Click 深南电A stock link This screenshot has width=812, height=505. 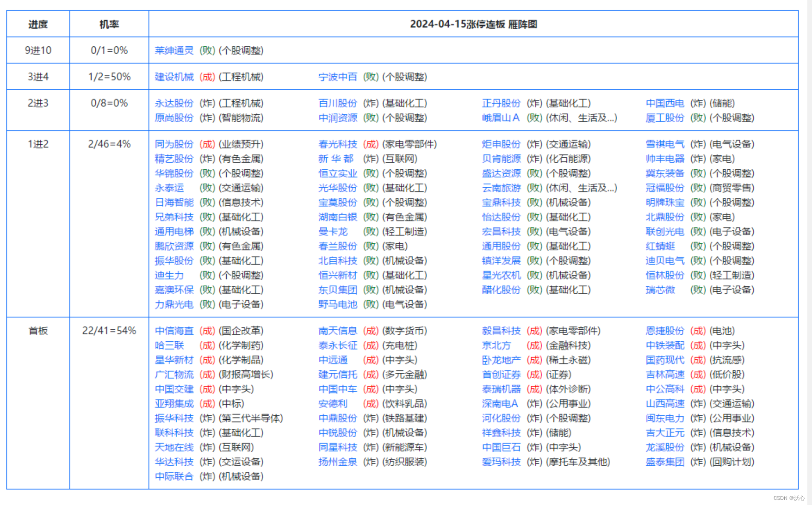click(500, 404)
